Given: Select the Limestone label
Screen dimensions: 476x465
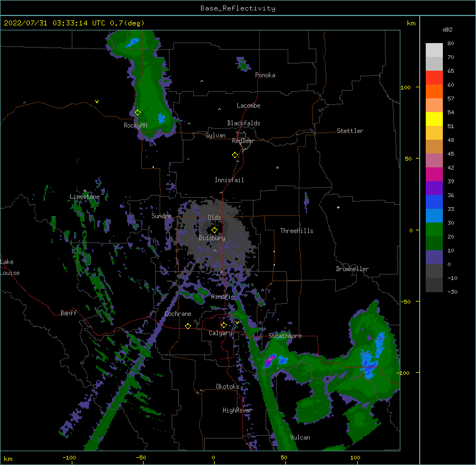Looking at the screenshot, I should click(84, 197).
